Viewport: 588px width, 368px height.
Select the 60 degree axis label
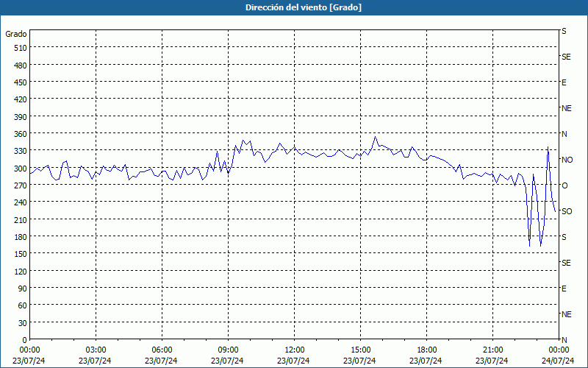(23, 305)
